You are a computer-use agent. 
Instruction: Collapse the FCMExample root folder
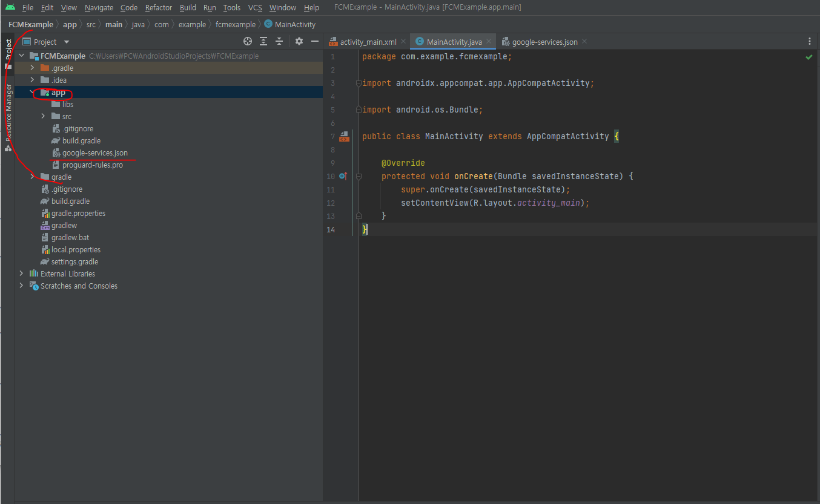[x=22, y=56]
